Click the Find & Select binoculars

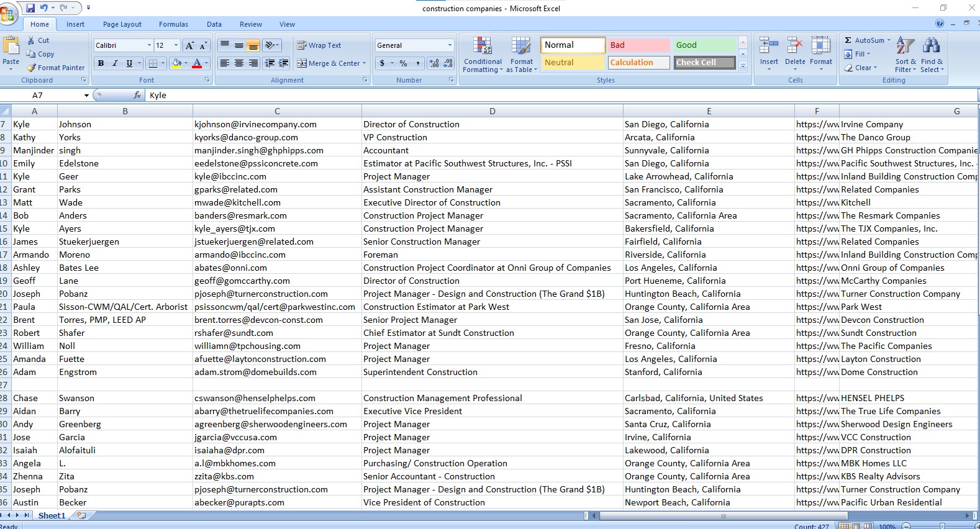click(931, 47)
